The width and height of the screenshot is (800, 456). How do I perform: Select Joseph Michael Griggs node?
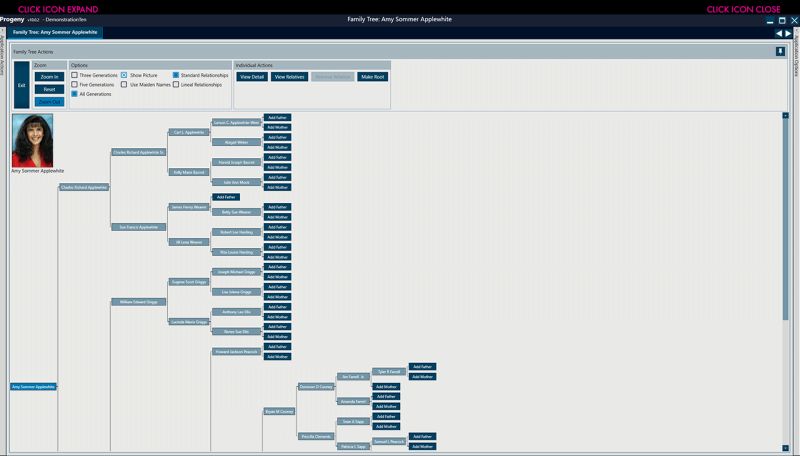236,272
